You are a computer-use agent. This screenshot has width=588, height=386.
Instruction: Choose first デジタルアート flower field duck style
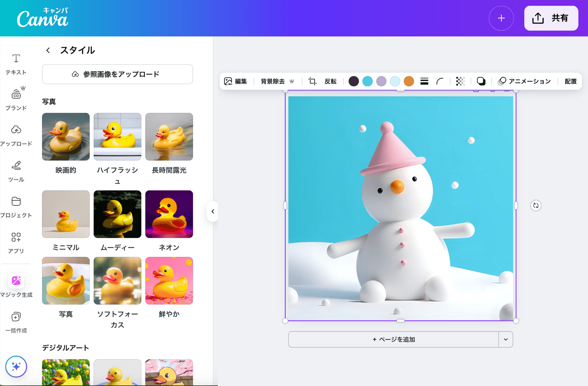coord(66,372)
